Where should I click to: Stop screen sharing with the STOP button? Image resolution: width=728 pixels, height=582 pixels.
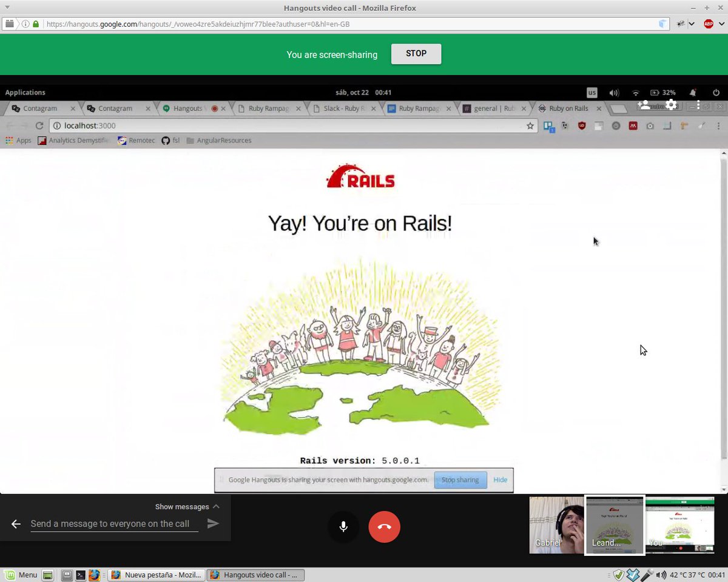416,53
